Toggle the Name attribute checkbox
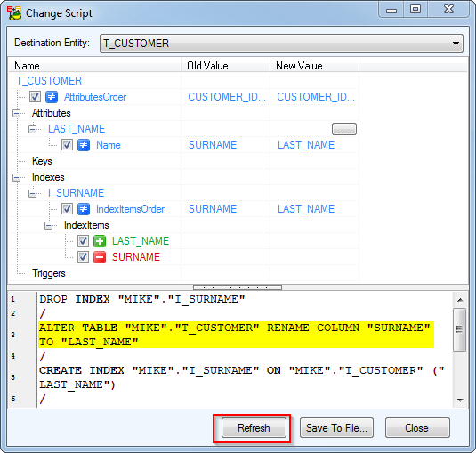476x453 pixels. pos(67,145)
